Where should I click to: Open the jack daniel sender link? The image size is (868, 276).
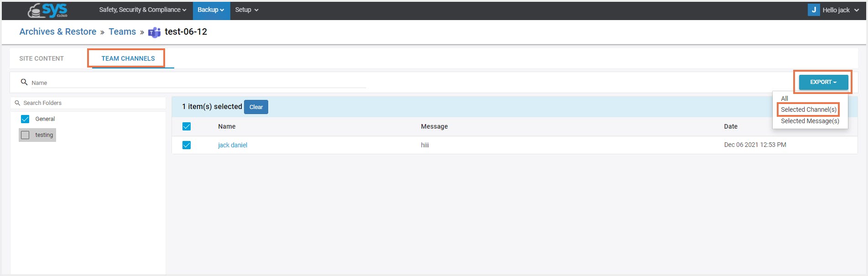point(233,145)
